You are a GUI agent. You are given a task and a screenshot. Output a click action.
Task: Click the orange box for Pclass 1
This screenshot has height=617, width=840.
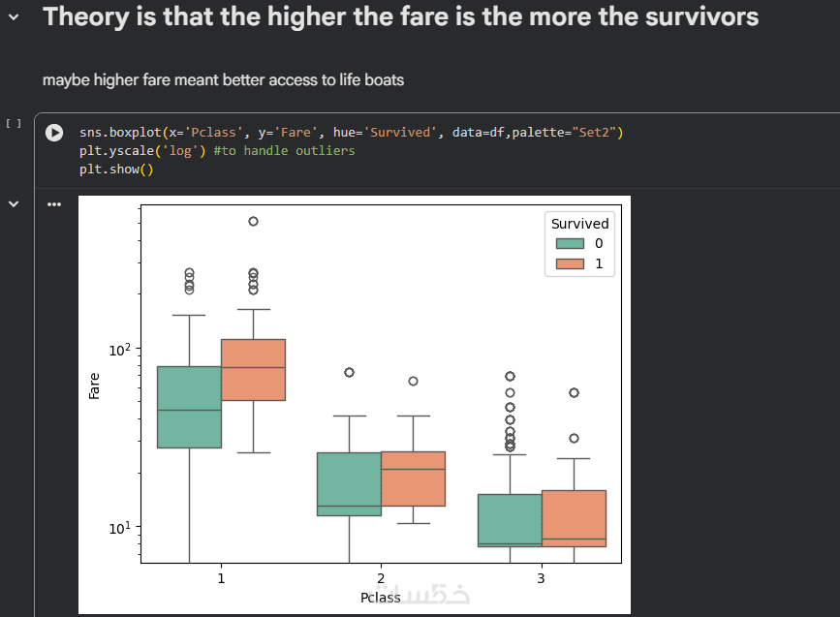pyautogui.click(x=253, y=369)
